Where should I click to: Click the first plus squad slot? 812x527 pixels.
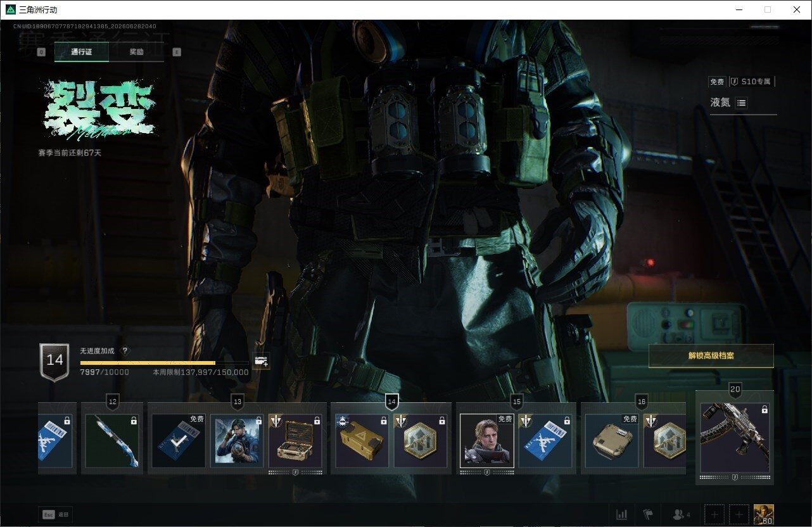tap(714, 514)
